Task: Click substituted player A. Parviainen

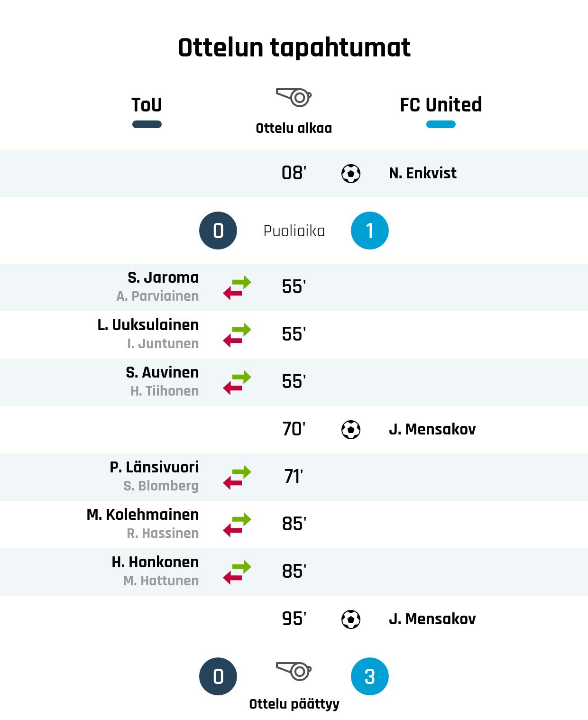Action: [157, 296]
